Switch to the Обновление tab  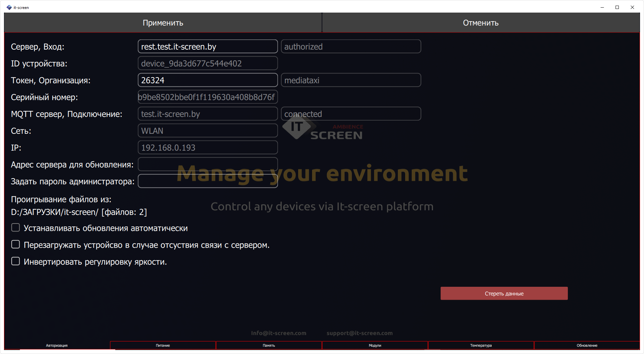click(x=587, y=345)
